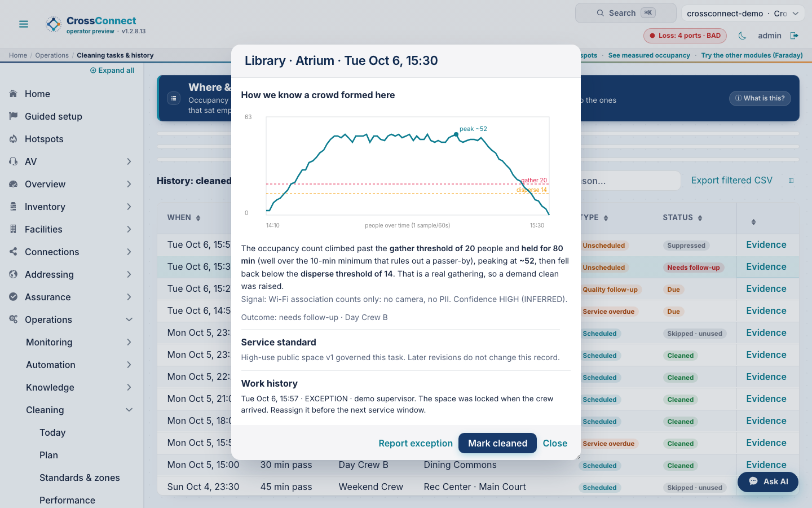This screenshot has height=508, width=812.
Task: Open the Performance page in sidebar
Action: click(67, 500)
